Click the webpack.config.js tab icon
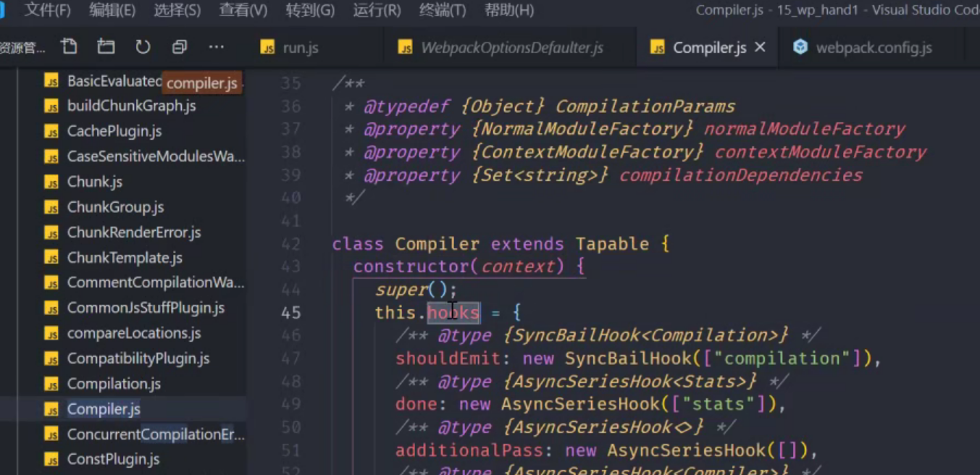Viewport: 980px width, 475px height. pyautogui.click(x=800, y=47)
